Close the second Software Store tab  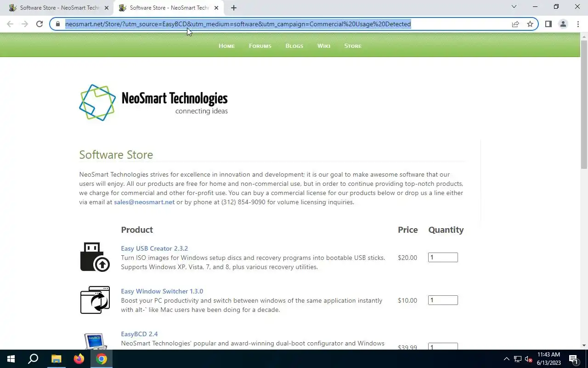pos(216,8)
